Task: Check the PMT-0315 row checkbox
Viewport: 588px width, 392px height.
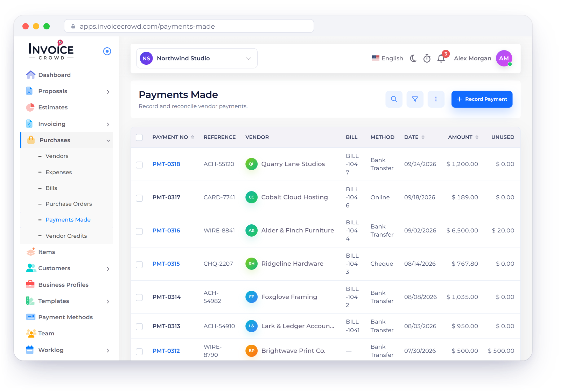Action: (x=139, y=265)
